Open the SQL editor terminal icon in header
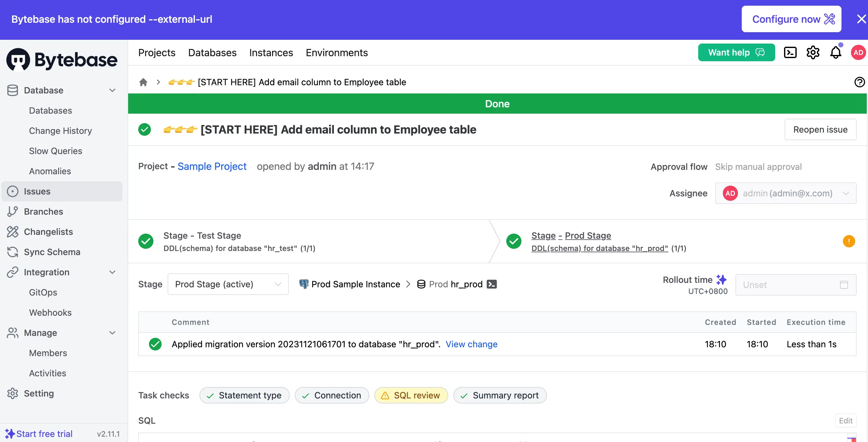This screenshot has width=868, height=442. [x=790, y=52]
